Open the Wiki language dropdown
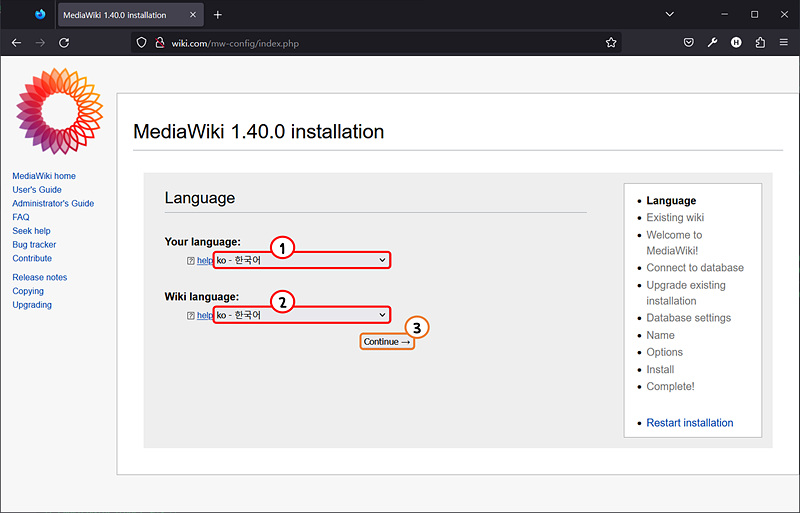The image size is (800, 513). coord(302,315)
